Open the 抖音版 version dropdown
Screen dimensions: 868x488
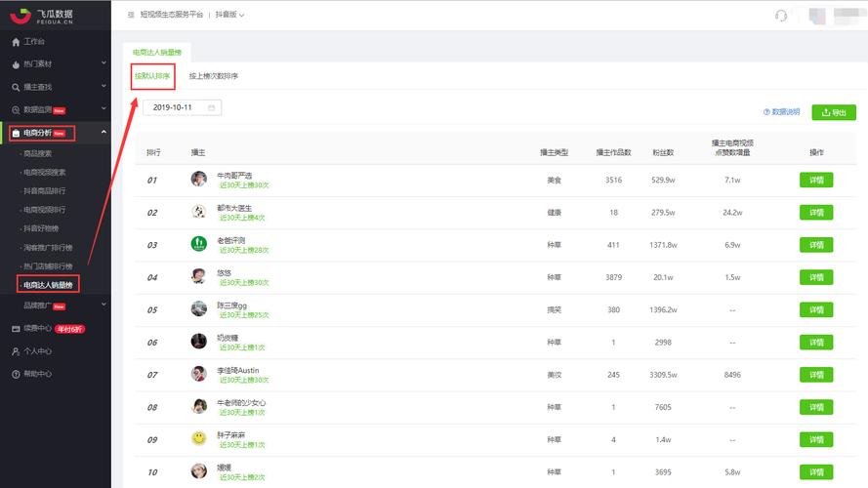229,16
